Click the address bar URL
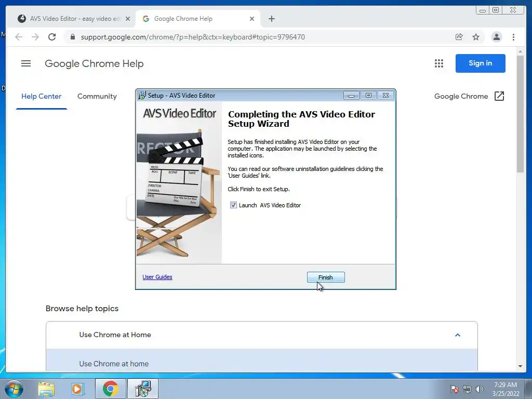Image resolution: width=532 pixels, height=399 pixels. tap(193, 37)
